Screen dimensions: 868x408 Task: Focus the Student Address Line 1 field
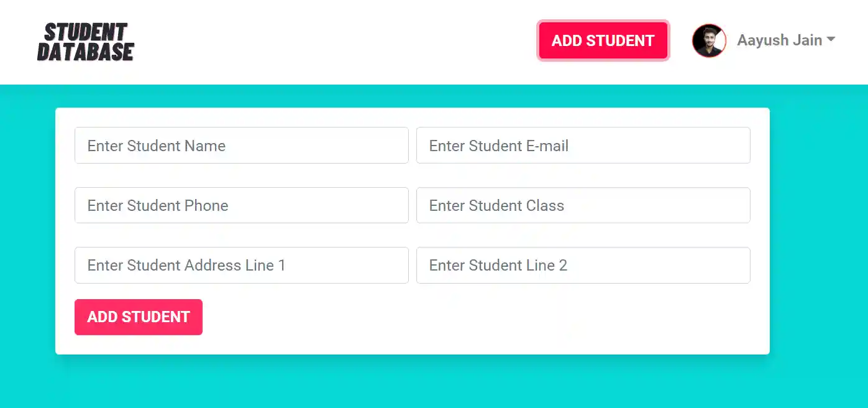(x=241, y=265)
